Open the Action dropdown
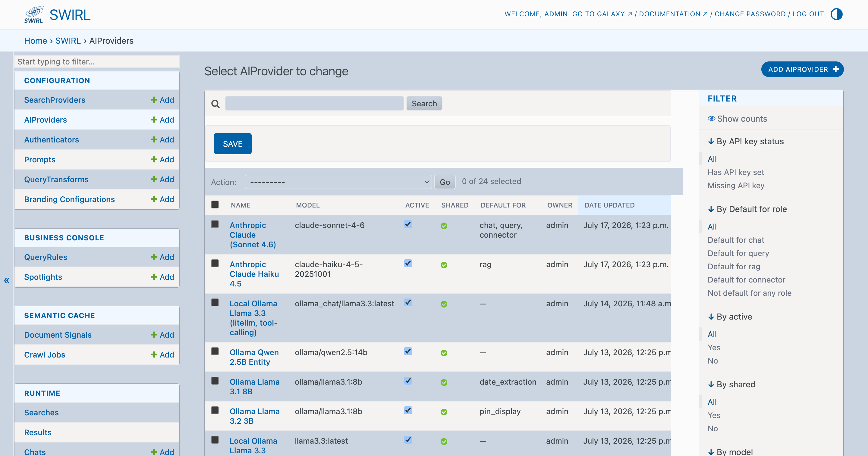 coord(338,182)
